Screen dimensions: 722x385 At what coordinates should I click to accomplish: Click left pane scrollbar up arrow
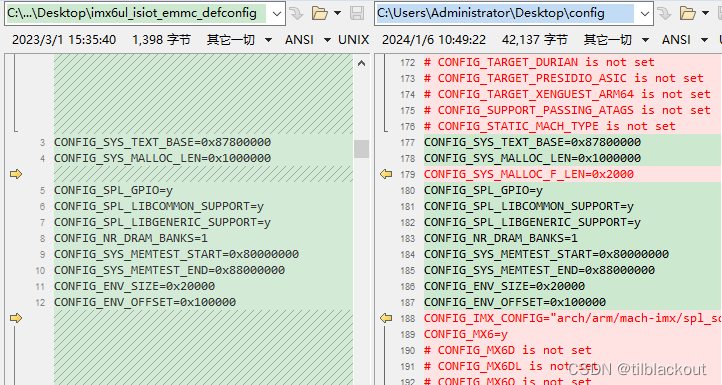point(361,63)
